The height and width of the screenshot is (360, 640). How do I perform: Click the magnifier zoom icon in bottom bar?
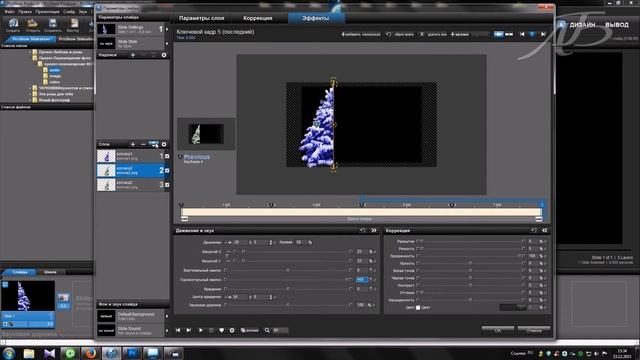coord(267,330)
